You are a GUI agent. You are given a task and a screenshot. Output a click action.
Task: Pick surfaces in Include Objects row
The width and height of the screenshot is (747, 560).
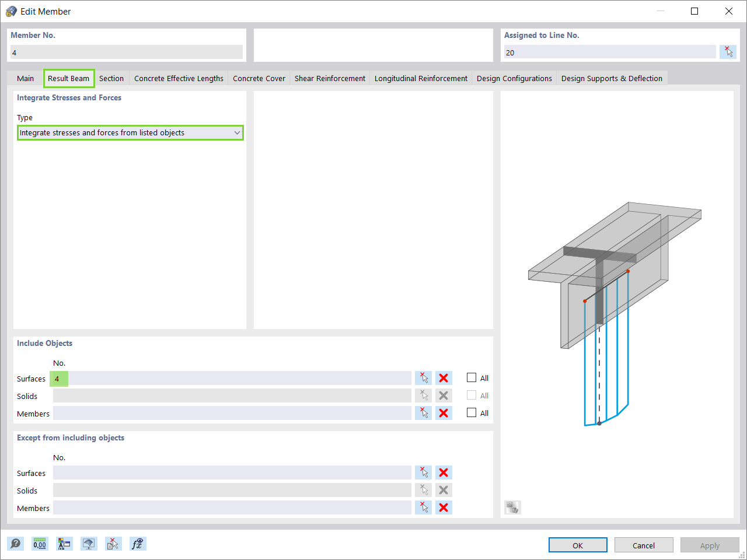424,378
